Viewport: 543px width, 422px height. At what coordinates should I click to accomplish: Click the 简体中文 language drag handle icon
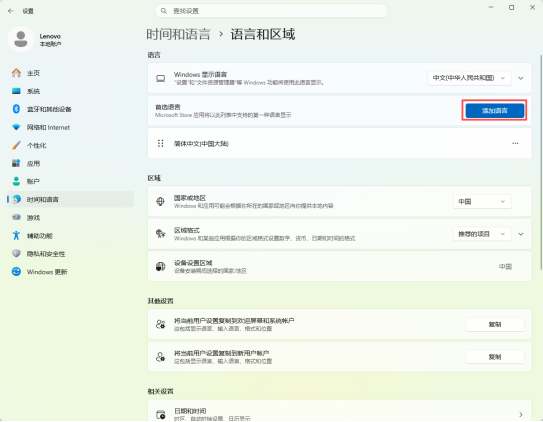click(x=160, y=143)
